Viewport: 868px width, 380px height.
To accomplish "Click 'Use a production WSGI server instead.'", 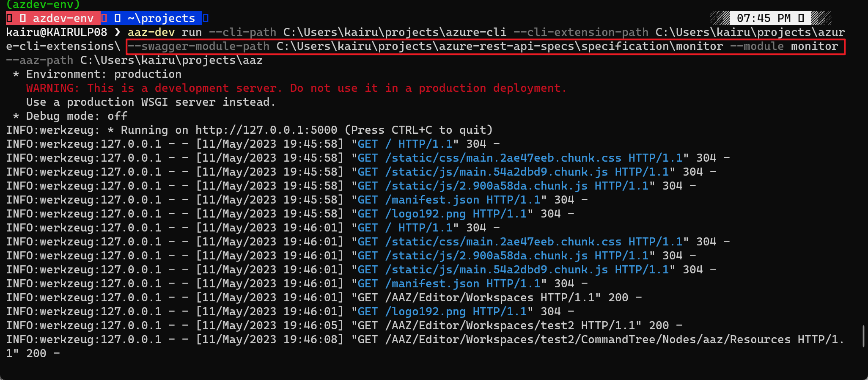I will click(151, 102).
